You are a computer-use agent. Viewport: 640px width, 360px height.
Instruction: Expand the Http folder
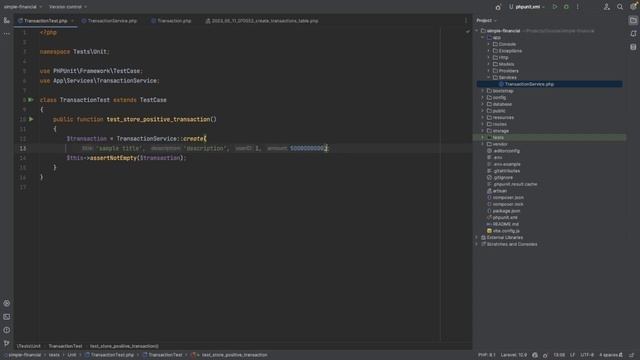click(x=489, y=58)
